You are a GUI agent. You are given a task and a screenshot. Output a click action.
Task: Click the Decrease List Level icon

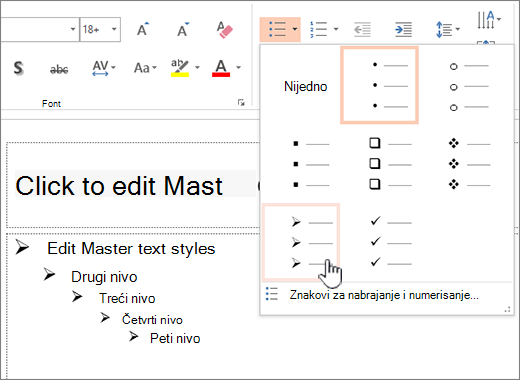point(362,29)
